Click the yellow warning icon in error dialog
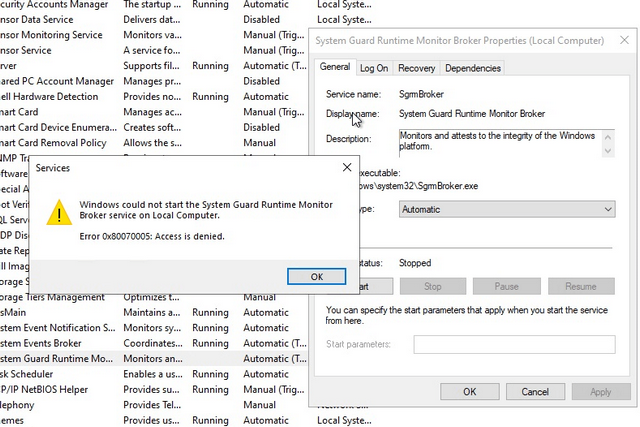The image size is (640, 427). [59, 212]
